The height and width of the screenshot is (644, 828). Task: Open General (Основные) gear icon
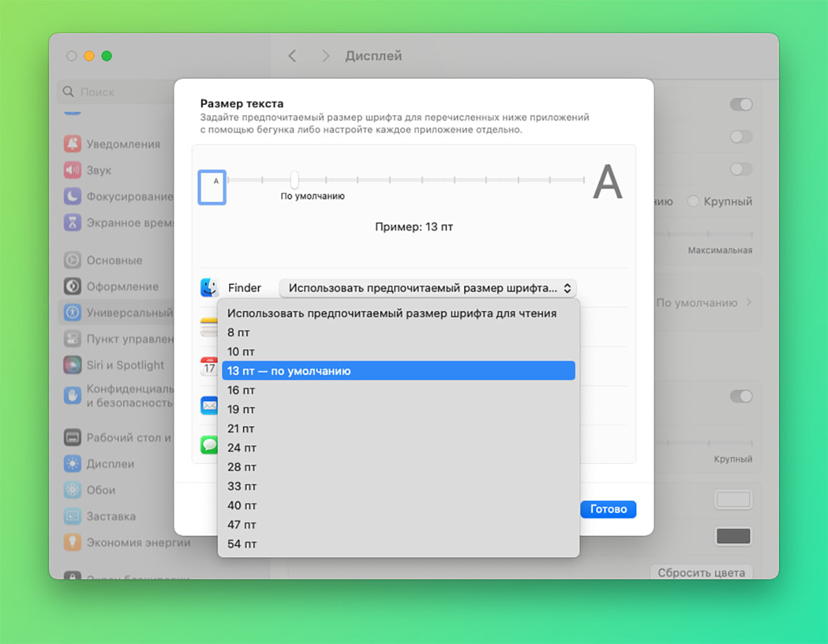(x=72, y=260)
